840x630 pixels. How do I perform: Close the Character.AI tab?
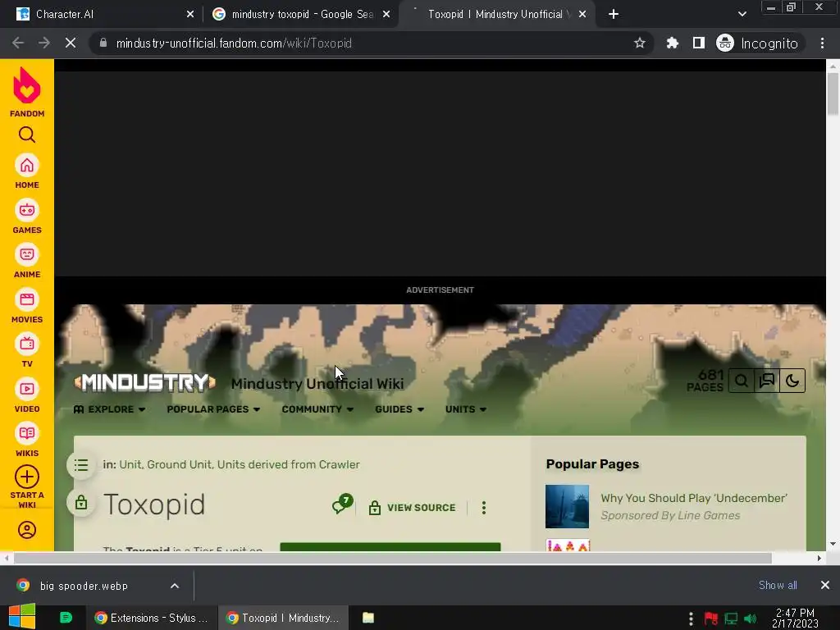[190, 15]
